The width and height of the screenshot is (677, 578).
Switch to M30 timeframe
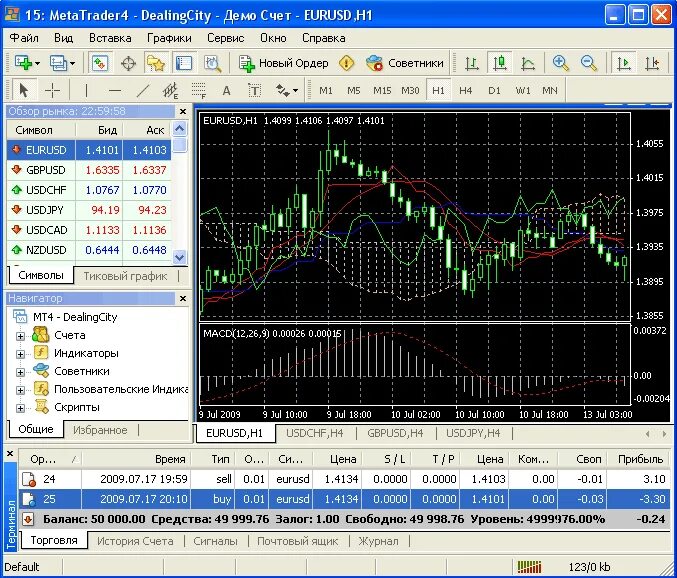[410, 90]
